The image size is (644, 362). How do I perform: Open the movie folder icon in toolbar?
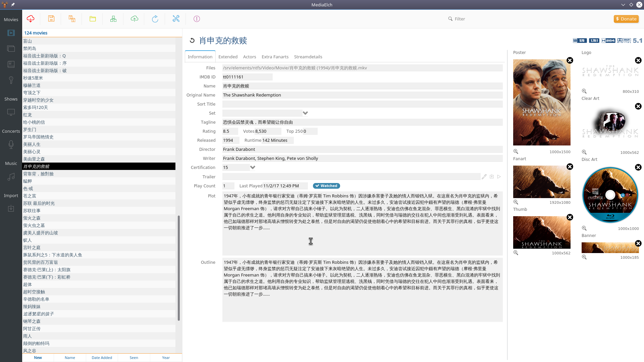click(93, 19)
